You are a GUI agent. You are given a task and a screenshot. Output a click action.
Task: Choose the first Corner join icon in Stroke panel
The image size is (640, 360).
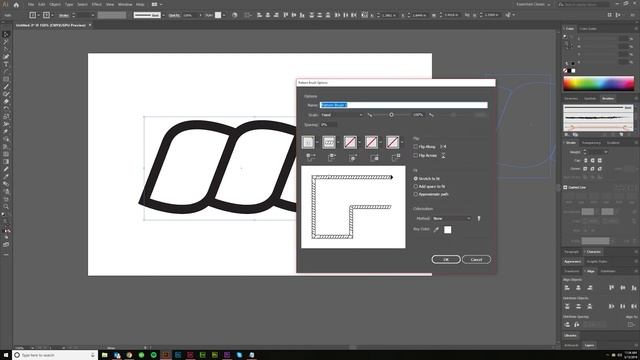[x=585, y=169]
